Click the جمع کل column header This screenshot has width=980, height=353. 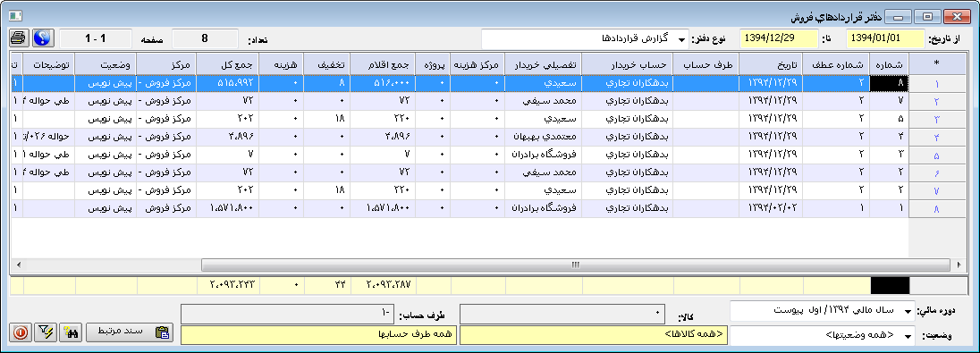(x=227, y=64)
